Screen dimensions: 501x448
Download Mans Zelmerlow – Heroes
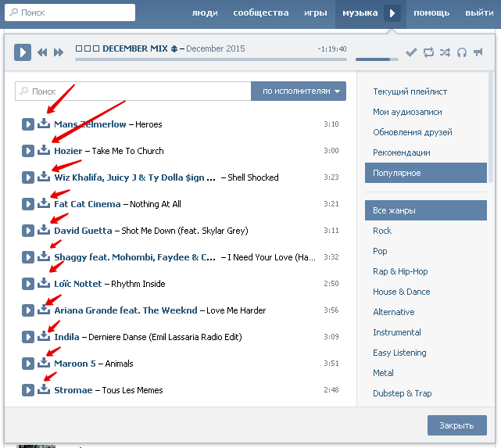coord(44,124)
